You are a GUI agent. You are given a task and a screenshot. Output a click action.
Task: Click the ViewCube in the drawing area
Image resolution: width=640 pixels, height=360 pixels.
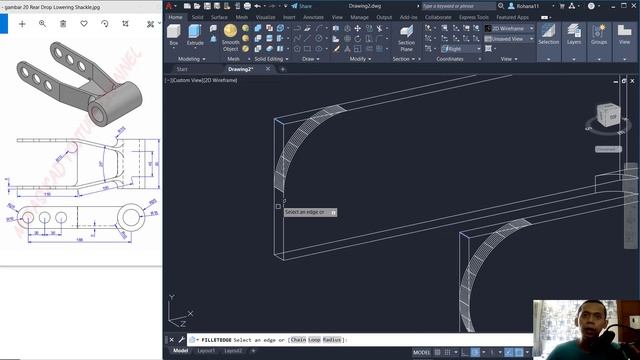[x=609, y=116]
